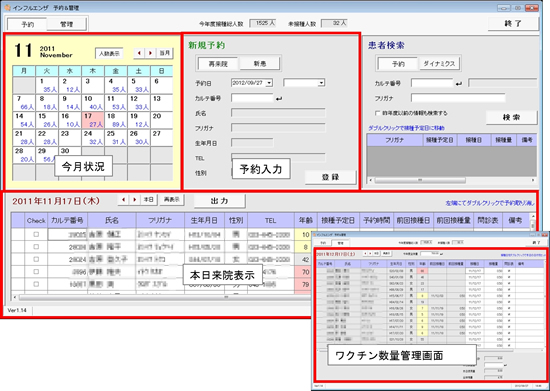
Task: Click the 氏名 column header in visit list
Action: pos(112,220)
